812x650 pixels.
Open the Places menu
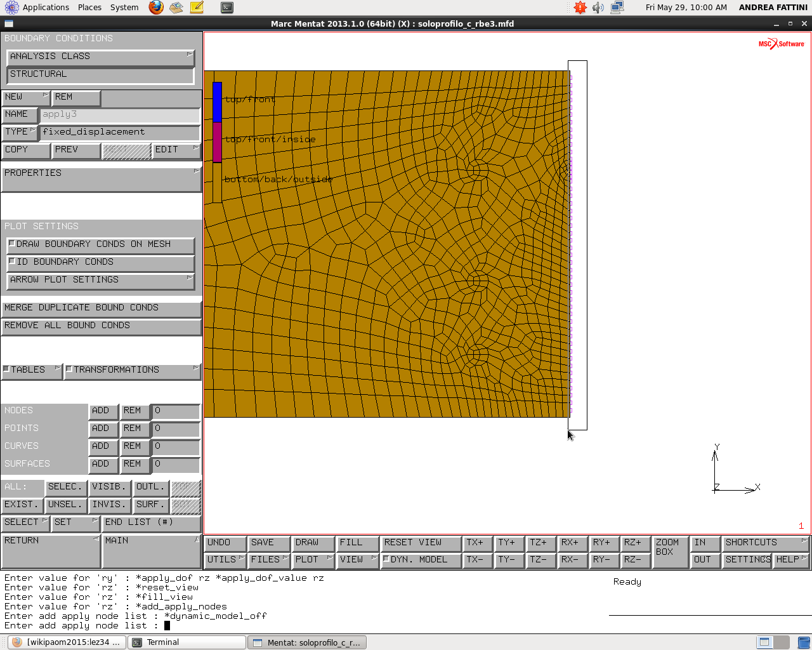pos(89,8)
